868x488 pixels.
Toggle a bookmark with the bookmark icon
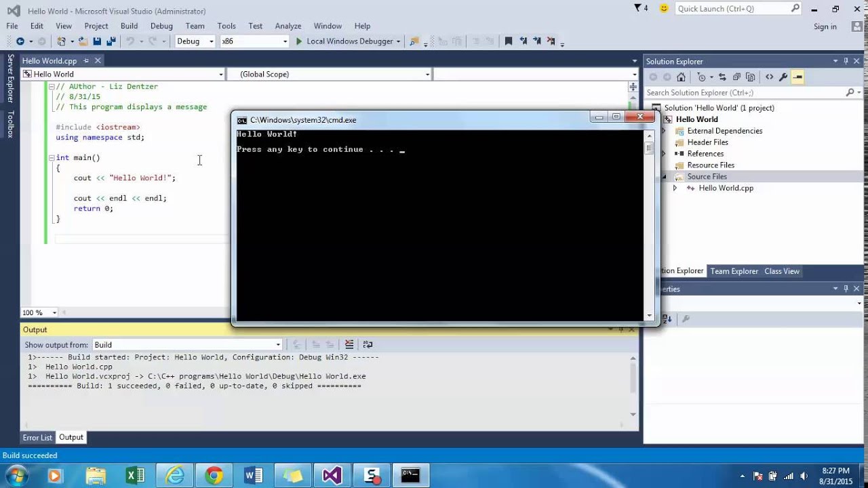(509, 41)
